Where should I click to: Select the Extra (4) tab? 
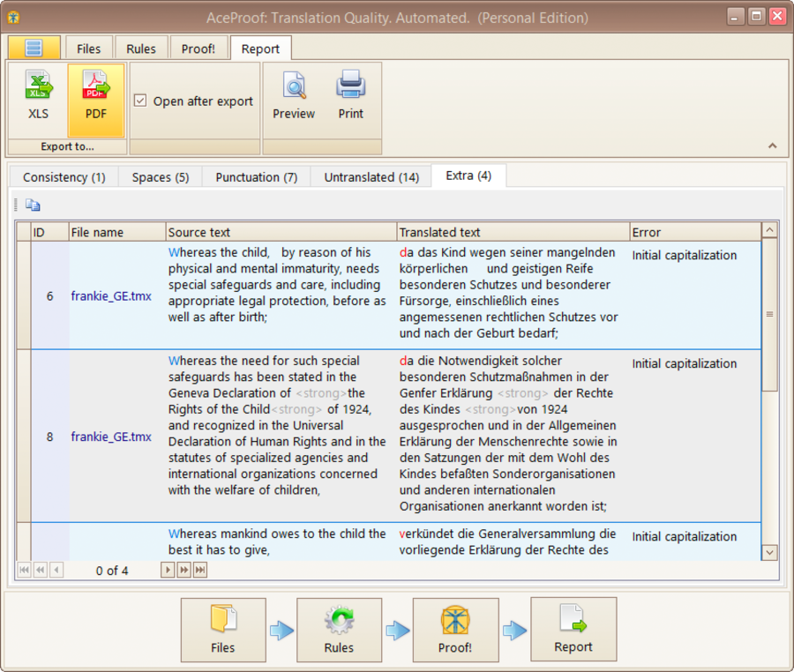pyautogui.click(x=468, y=175)
